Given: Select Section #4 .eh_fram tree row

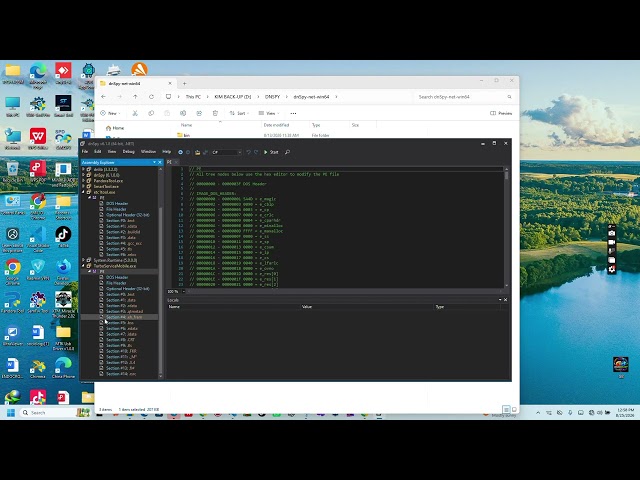Looking at the screenshot, I should coord(119,317).
